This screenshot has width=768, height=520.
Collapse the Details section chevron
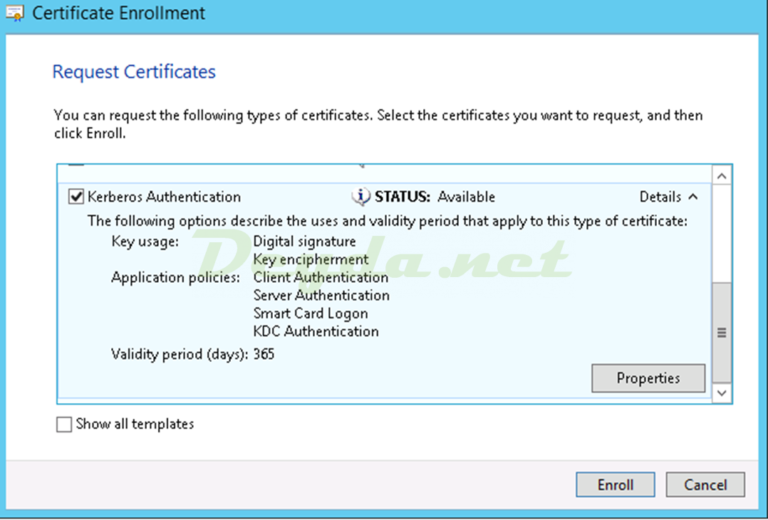click(x=694, y=197)
